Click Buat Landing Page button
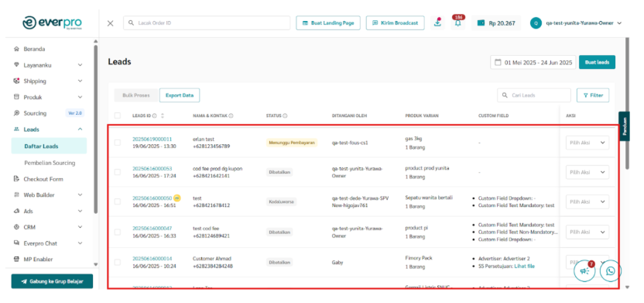The width and height of the screenshot is (644, 303). (328, 23)
